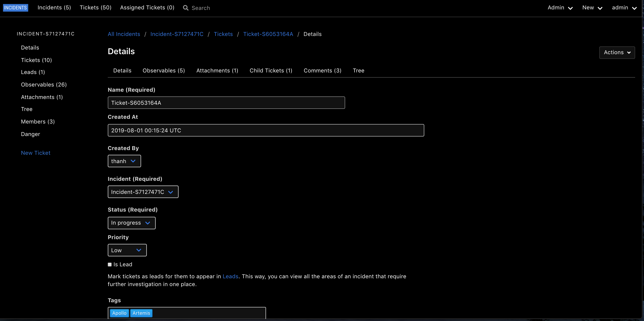The height and width of the screenshot is (321, 644).
Task: Open sidebar Members (3)
Action: tap(38, 122)
